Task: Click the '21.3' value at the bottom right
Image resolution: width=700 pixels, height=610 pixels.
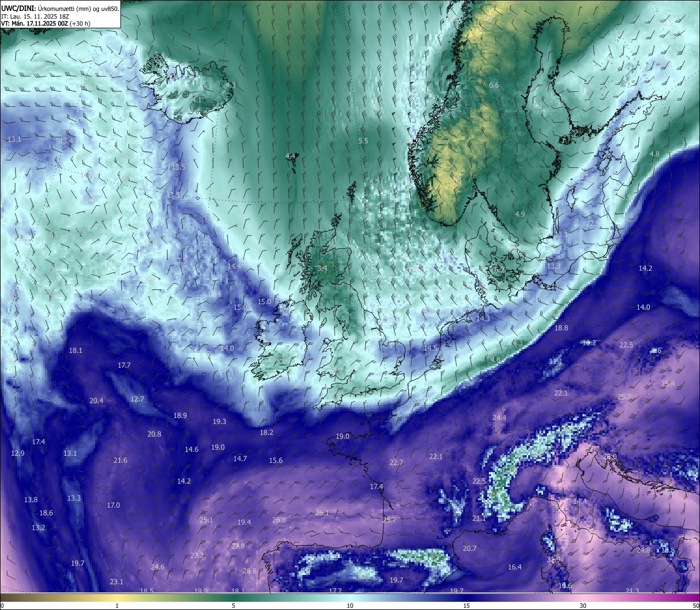Action: point(632,590)
